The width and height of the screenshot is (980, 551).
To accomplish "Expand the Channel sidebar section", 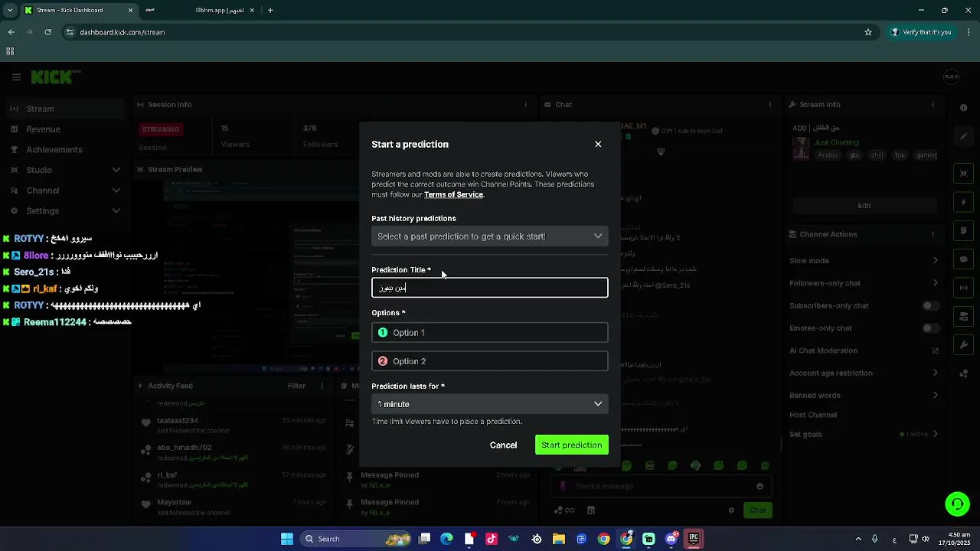I will [64, 191].
